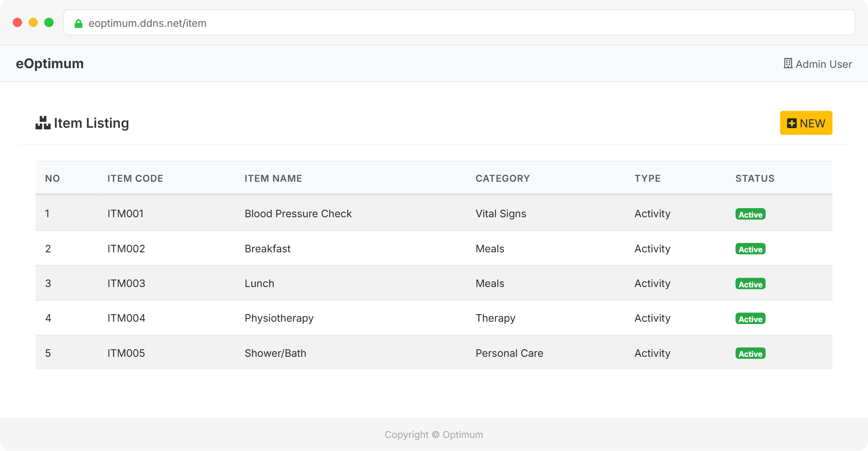Click the item code ITM005
The image size is (868, 451).
(x=126, y=353)
